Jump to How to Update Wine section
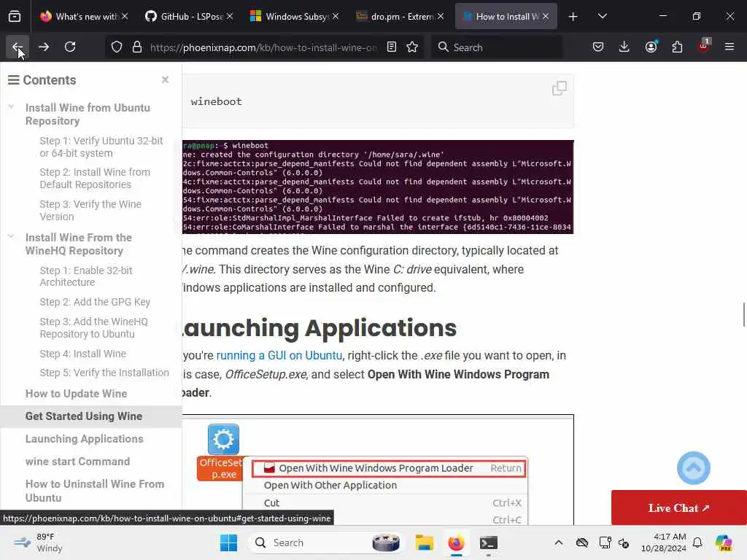 pyautogui.click(x=76, y=394)
